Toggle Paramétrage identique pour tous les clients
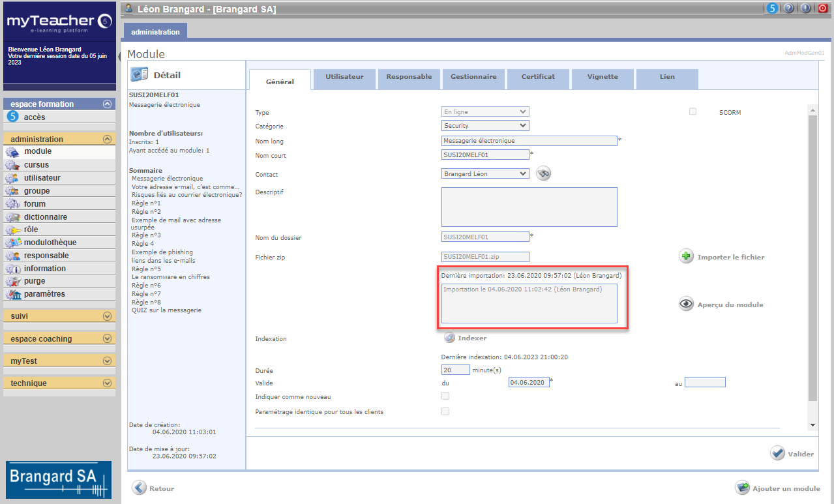 pyautogui.click(x=445, y=411)
